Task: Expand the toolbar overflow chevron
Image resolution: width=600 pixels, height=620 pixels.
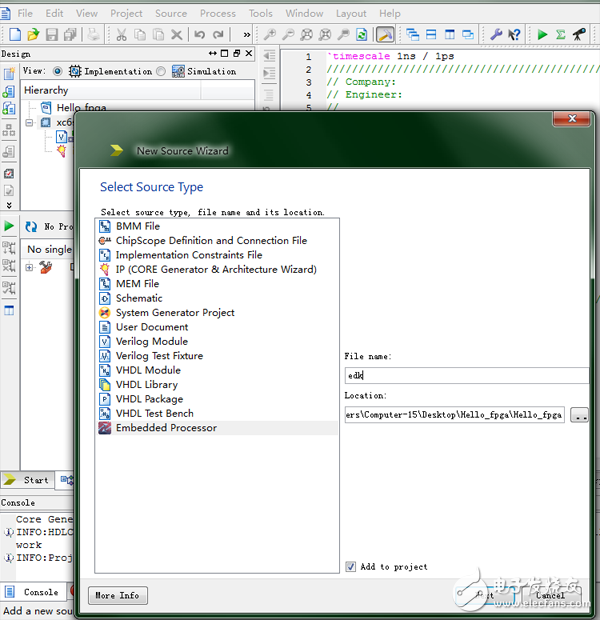Action: pyautogui.click(x=247, y=35)
